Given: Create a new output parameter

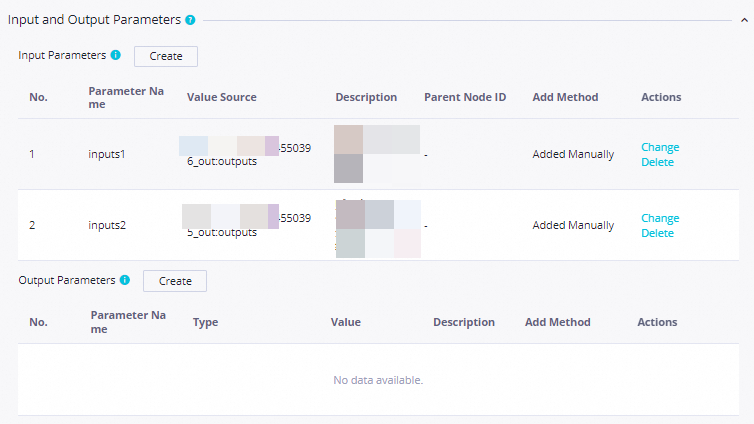Looking at the screenshot, I should tap(175, 281).
